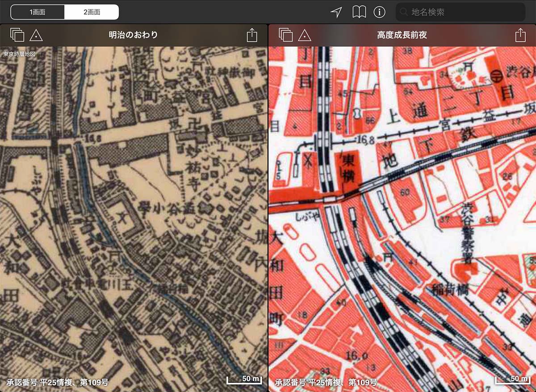Open the 明治のおわり era title selector
This screenshot has height=392, width=536.
[x=134, y=35]
